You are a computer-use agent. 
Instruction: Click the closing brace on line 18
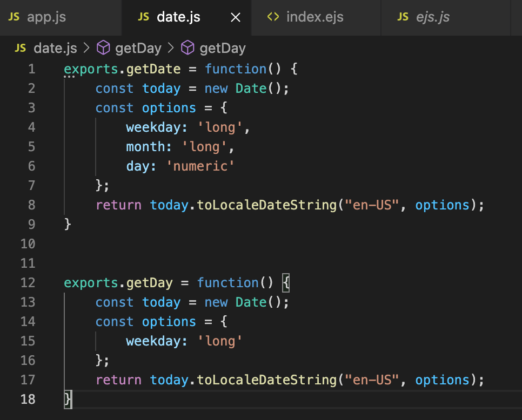(68, 399)
